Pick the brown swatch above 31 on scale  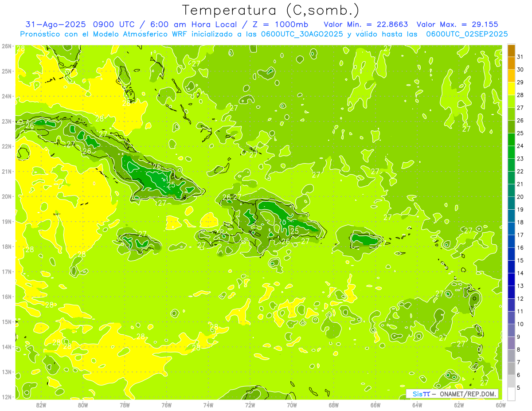coord(511,51)
